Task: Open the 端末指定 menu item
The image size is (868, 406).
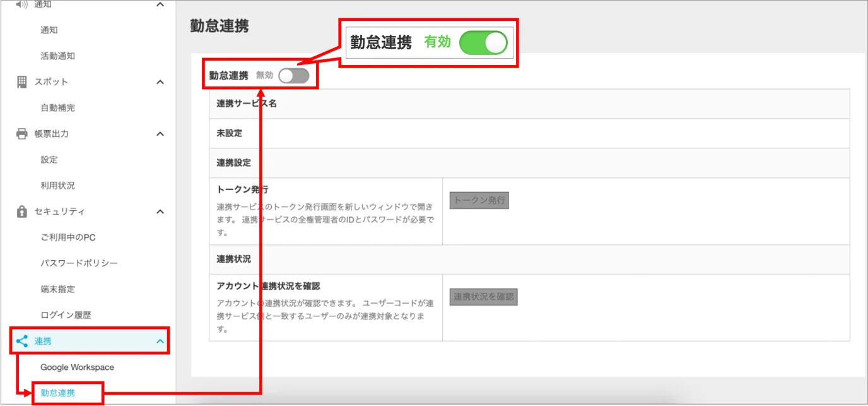Action: point(58,289)
